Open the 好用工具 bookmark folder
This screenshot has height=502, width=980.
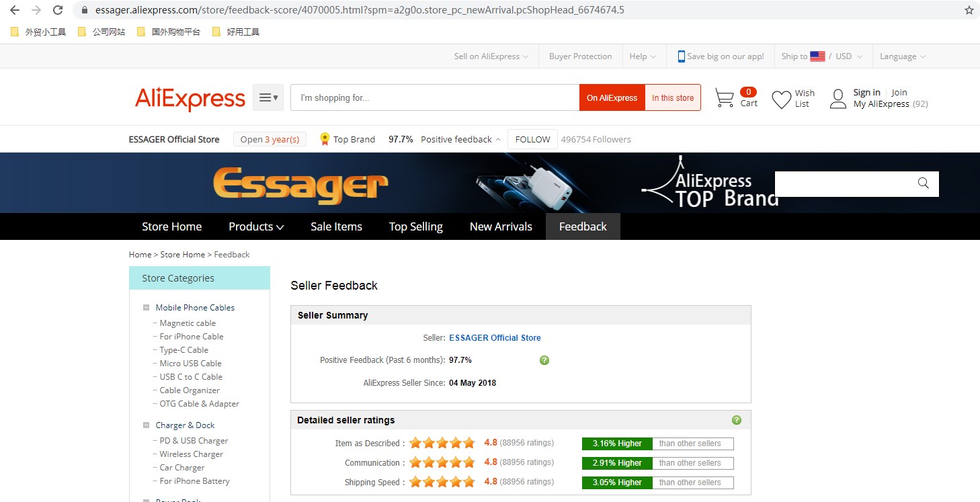point(235,32)
